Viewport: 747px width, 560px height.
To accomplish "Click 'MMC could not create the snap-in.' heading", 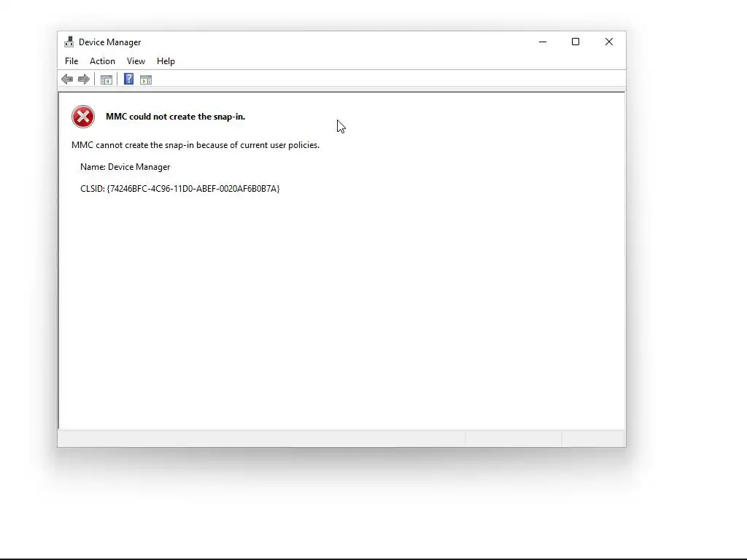I will (175, 117).
